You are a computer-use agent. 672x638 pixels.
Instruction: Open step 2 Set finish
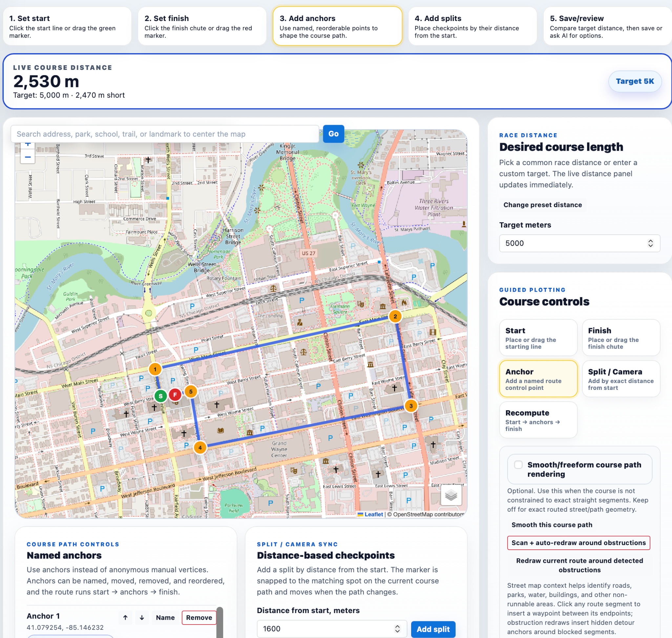(x=202, y=26)
